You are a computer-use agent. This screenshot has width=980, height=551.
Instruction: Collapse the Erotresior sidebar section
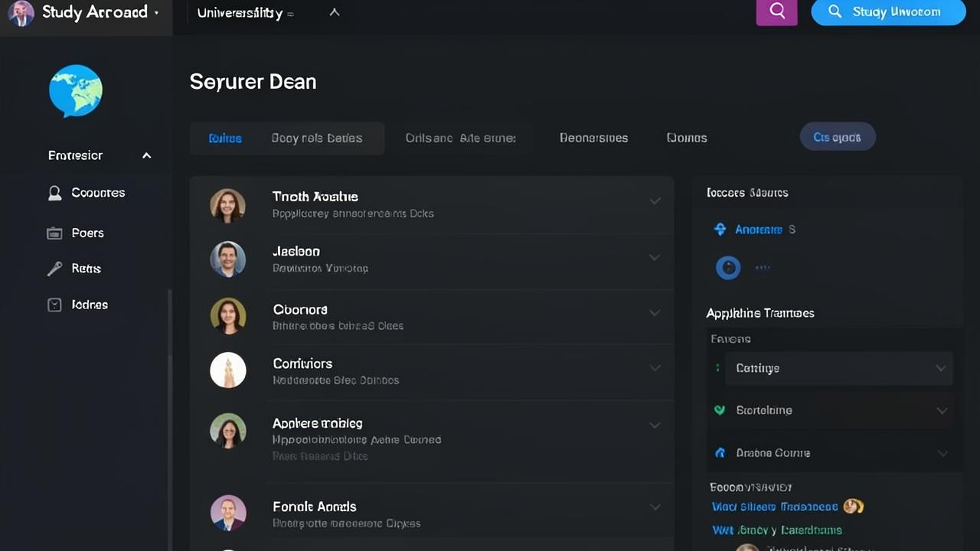point(146,155)
